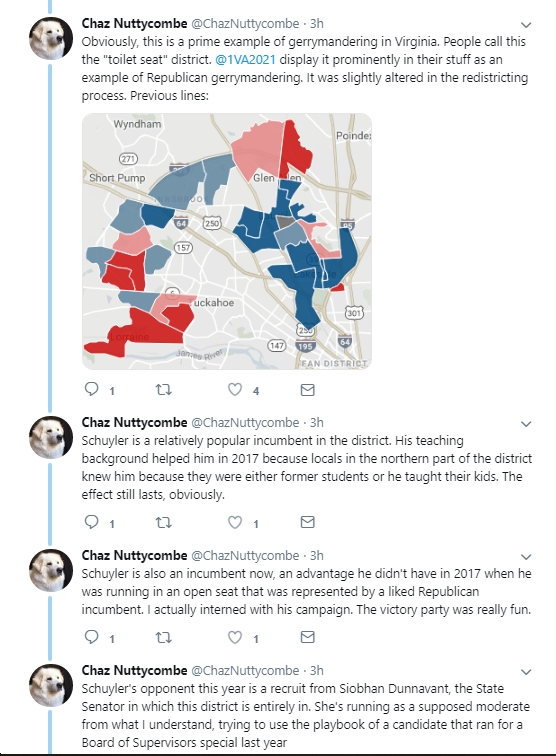Viewport: 556px width, 756px height.
Task: Like the tweet with four likes
Action: [x=235, y=389]
